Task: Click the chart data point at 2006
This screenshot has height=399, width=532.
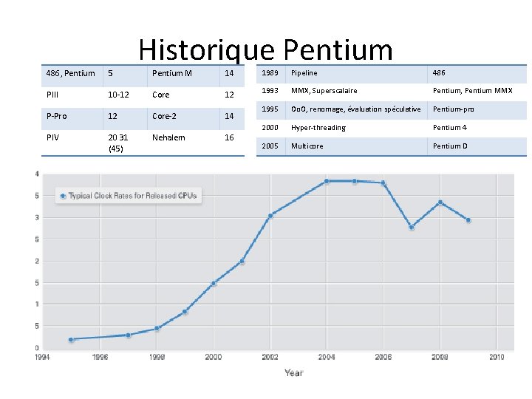Action: [x=383, y=183]
